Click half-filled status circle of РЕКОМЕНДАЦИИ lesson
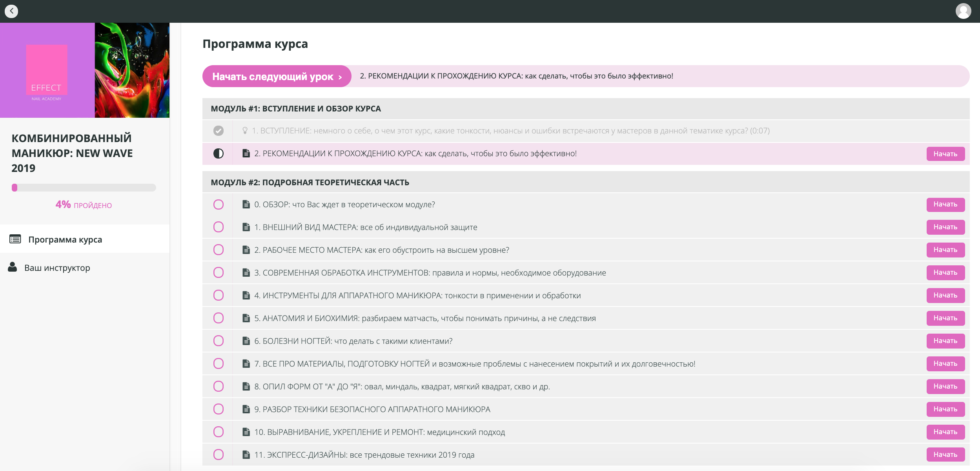 (219, 153)
